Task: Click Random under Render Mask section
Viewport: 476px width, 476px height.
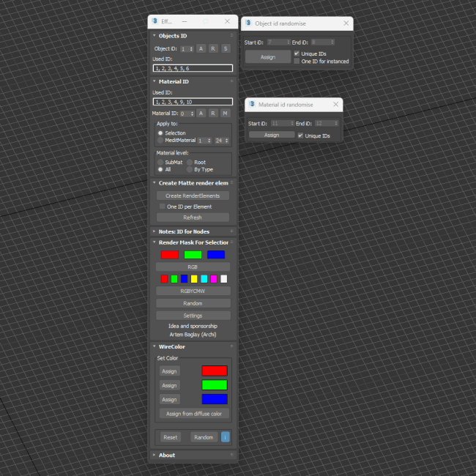Action: (193, 303)
